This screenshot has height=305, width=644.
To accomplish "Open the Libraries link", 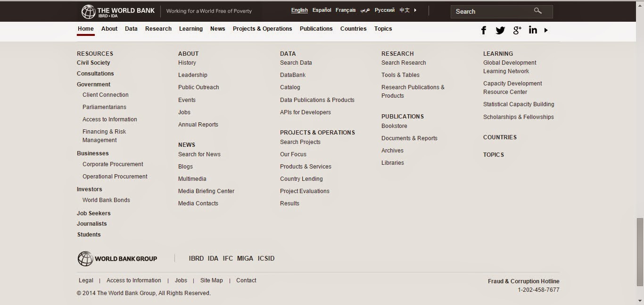I will 393,163.
